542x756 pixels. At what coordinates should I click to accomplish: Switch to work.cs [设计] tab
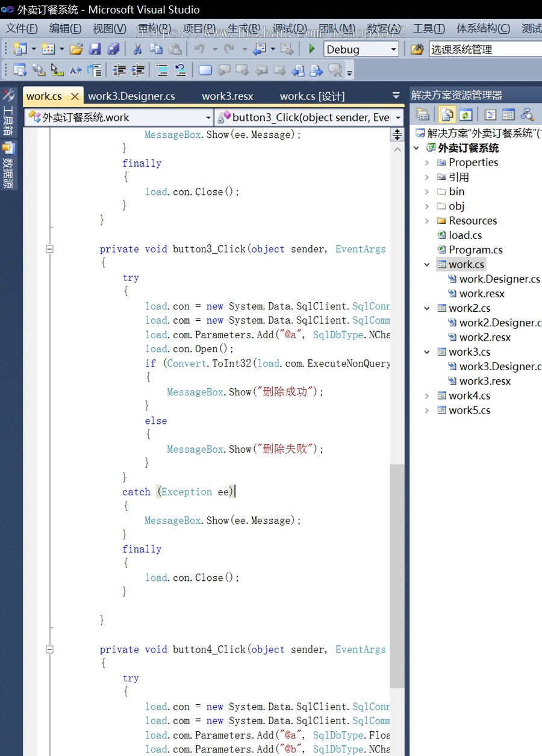point(312,96)
